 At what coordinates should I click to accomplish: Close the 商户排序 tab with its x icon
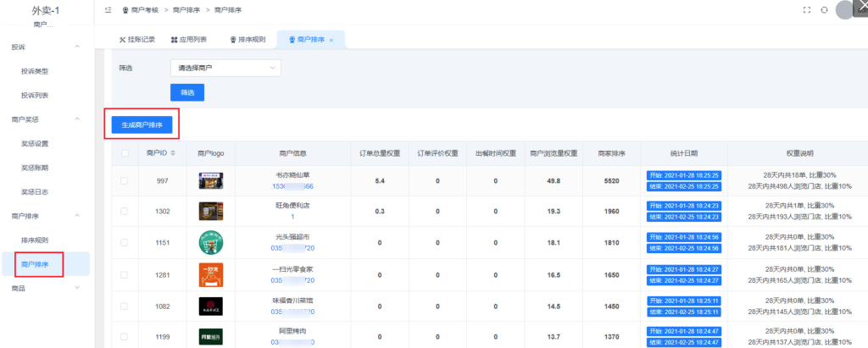[x=331, y=40]
